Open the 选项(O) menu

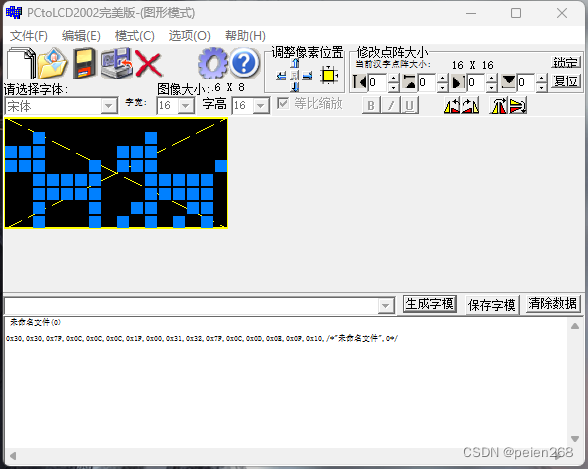(x=189, y=36)
